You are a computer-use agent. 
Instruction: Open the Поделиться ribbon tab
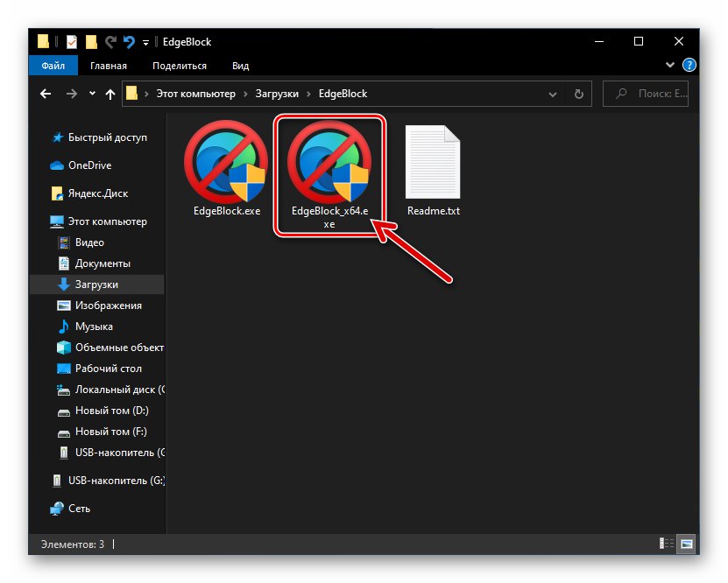point(180,66)
